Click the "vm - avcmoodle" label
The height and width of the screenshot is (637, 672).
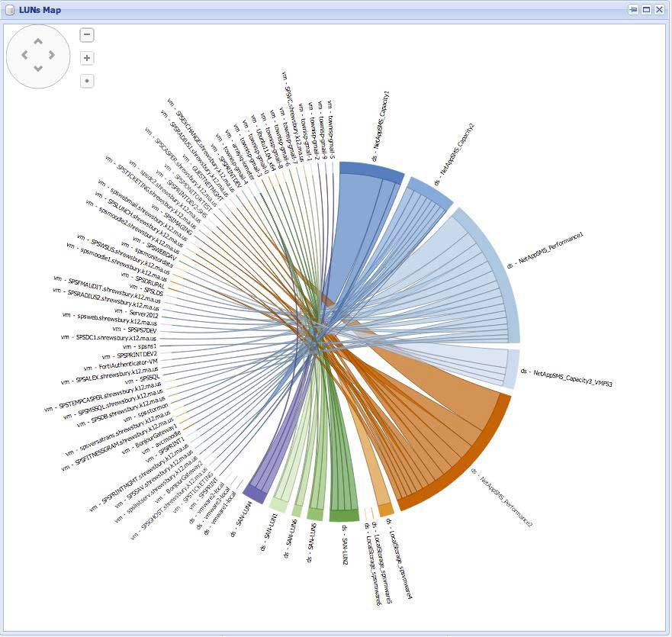pos(161,442)
